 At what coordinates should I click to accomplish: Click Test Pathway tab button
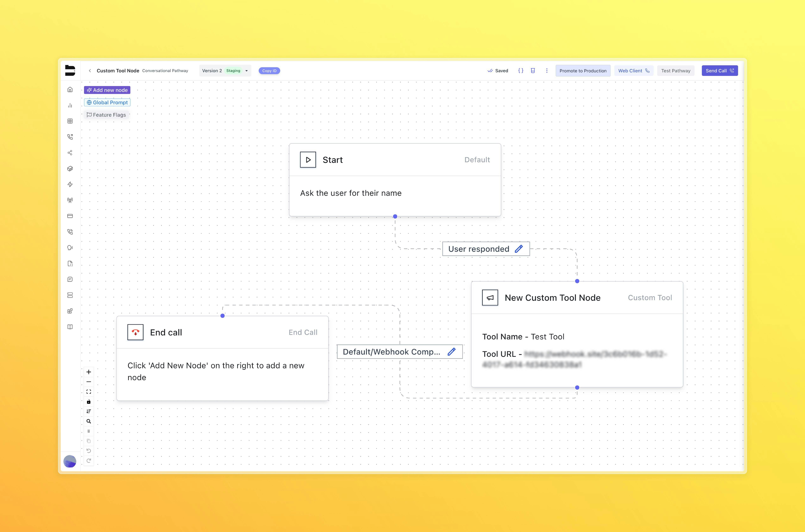point(675,71)
